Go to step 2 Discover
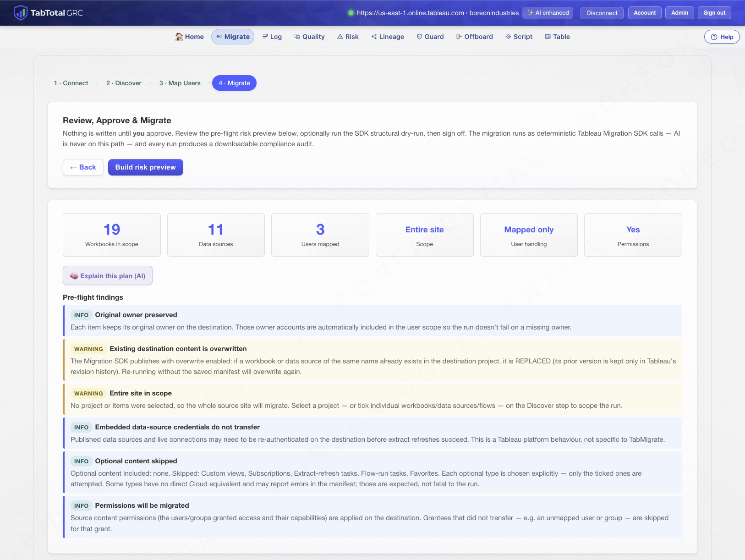745x560 pixels. pos(124,83)
